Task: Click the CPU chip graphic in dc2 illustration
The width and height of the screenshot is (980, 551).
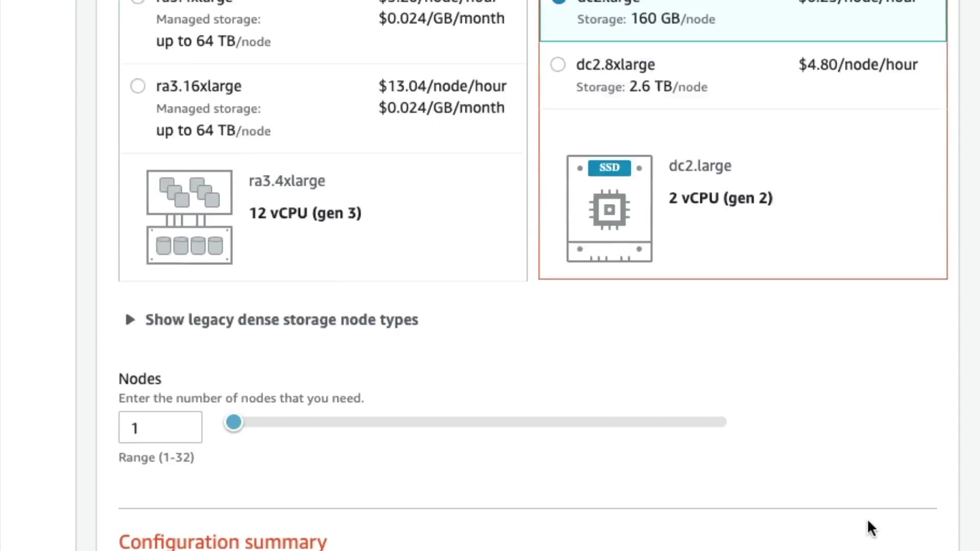Action: pos(609,210)
